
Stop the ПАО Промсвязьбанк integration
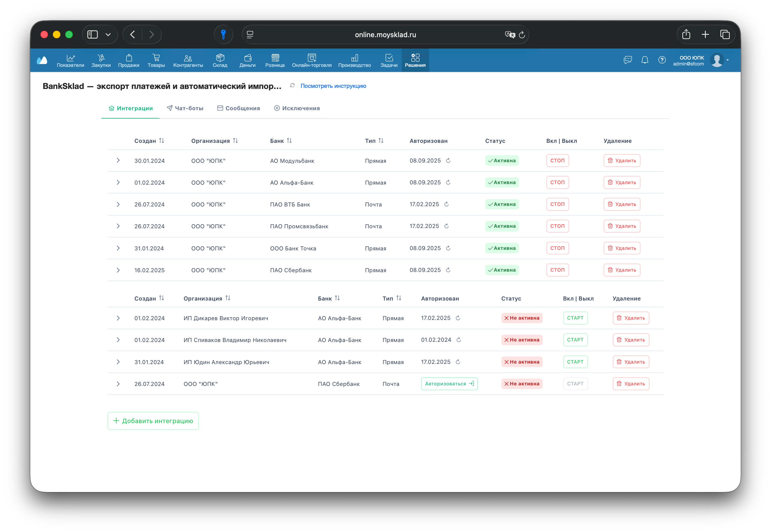pos(558,226)
